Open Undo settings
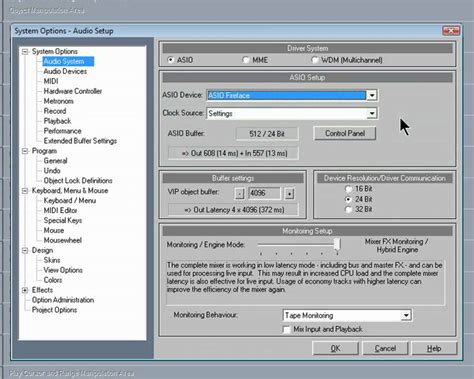 coord(52,171)
